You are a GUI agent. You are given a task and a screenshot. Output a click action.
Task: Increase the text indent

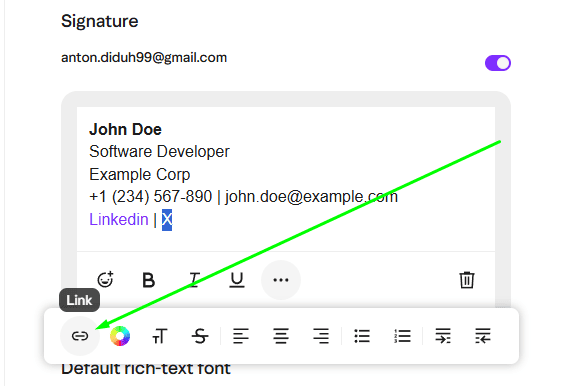coord(443,336)
